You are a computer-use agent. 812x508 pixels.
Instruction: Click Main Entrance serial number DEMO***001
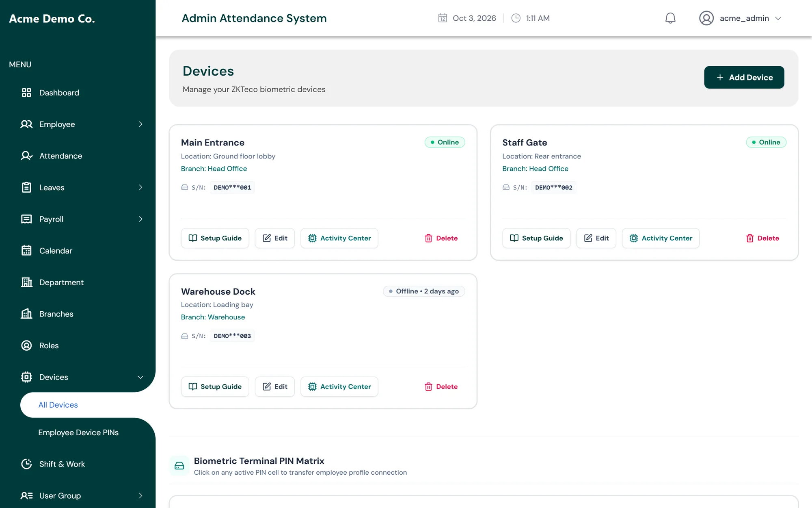click(x=232, y=187)
